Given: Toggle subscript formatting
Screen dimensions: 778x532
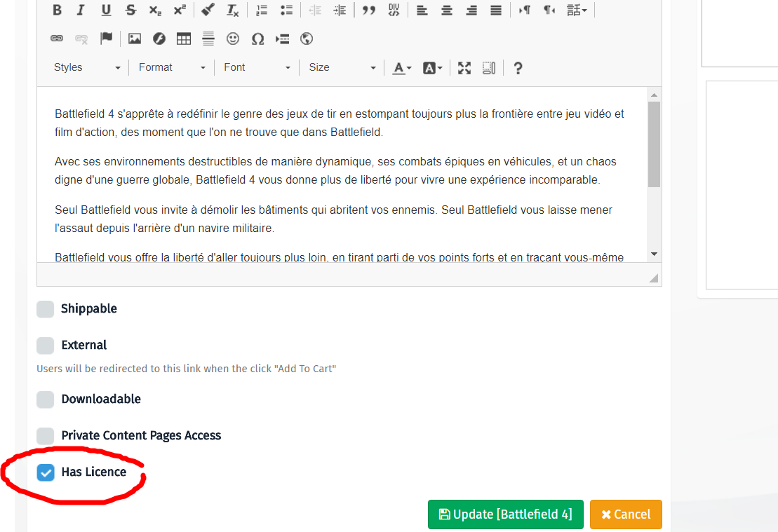Looking at the screenshot, I should pos(155,10).
